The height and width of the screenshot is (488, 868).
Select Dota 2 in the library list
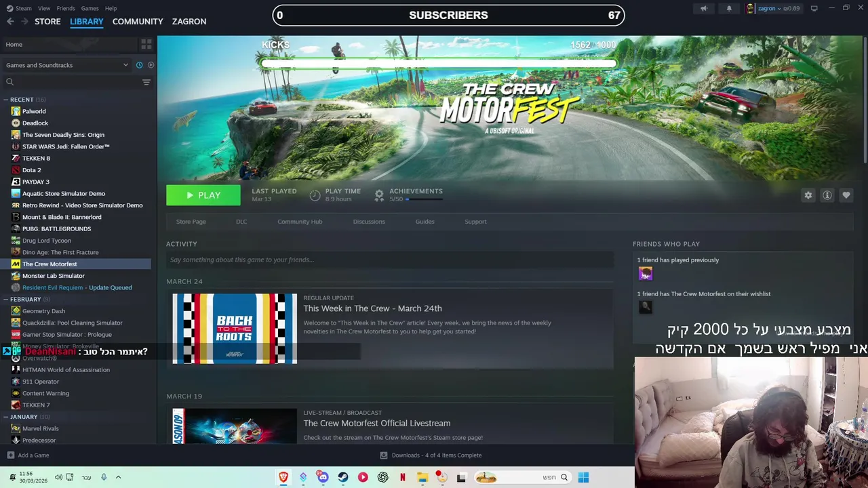click(x=31, y=170)
